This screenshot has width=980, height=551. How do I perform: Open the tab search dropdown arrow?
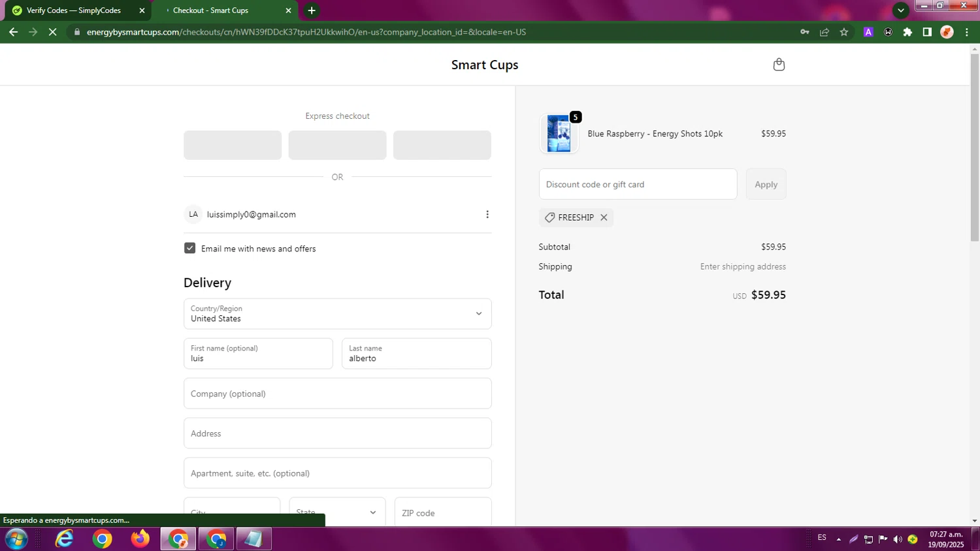(900, 10)
